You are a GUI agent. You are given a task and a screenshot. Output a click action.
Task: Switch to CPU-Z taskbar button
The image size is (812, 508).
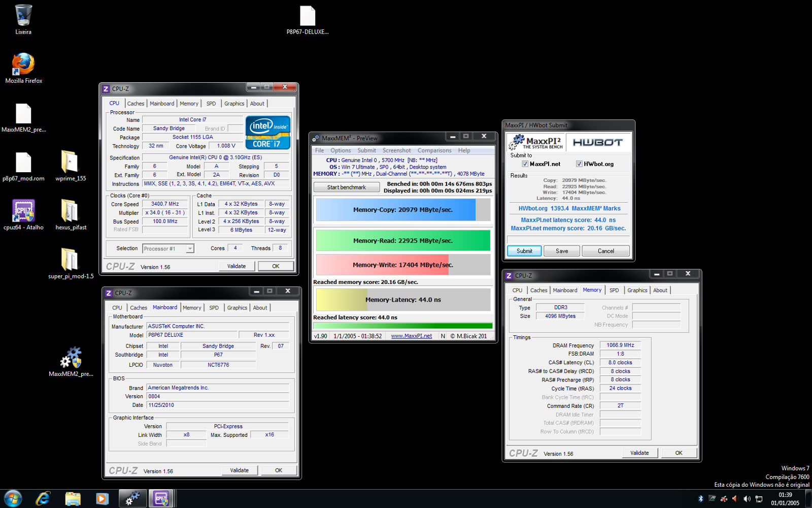point(161,499)
